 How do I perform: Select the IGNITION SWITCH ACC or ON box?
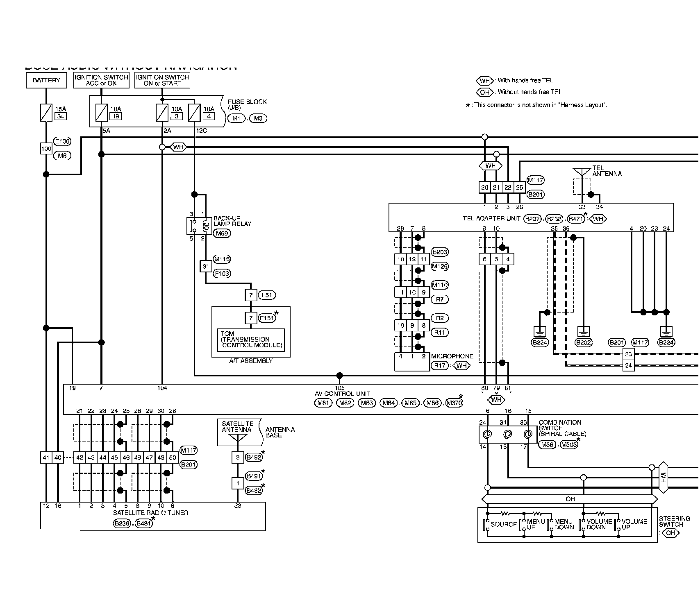101,80
